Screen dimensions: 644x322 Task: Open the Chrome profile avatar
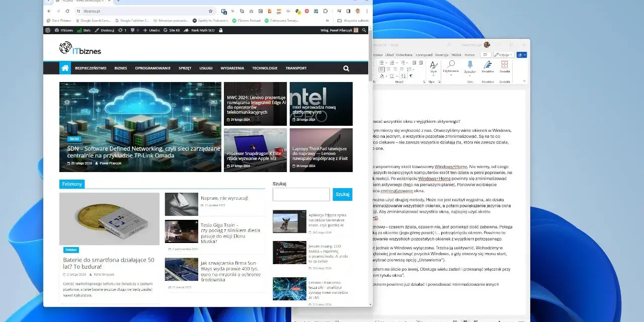(x=358, y=11)
